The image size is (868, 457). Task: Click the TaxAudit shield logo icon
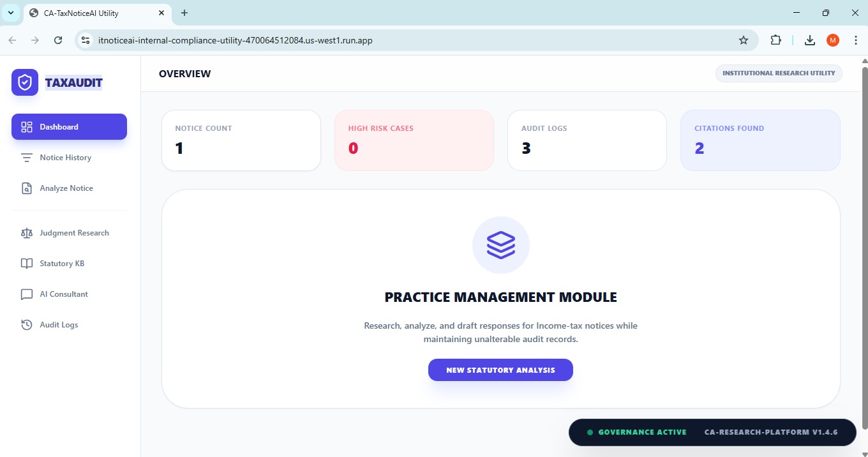25,82
